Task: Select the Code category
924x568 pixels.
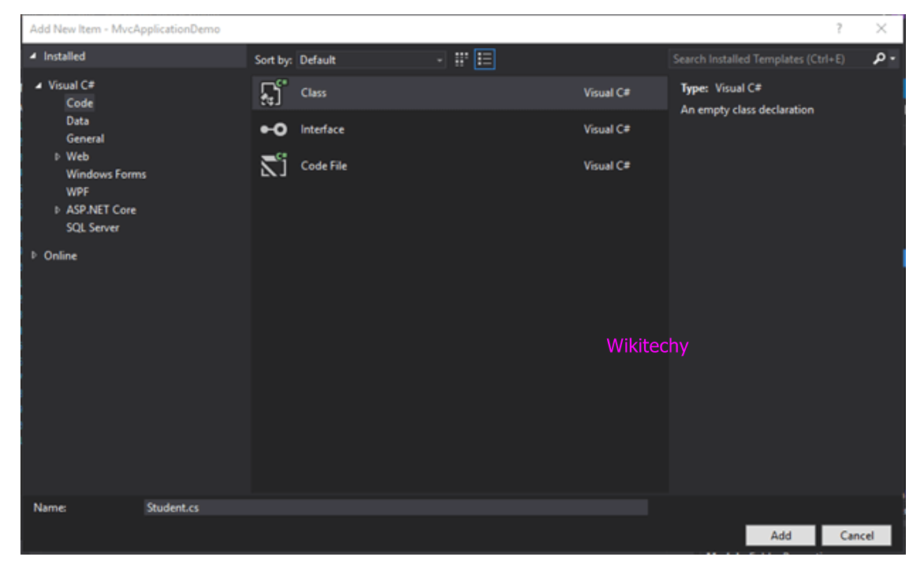Action: click(x=80, y=103)
